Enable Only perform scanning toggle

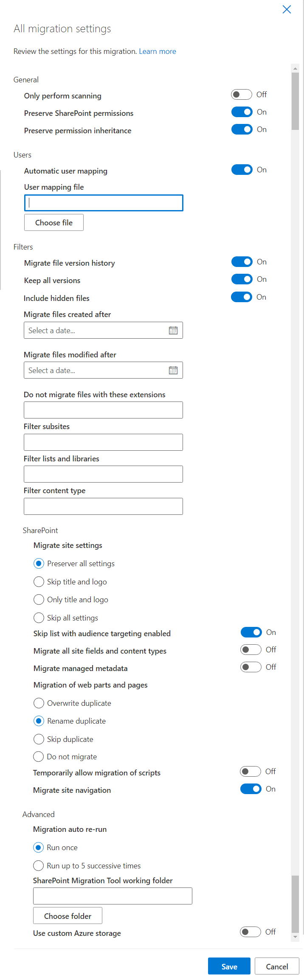point(242,95)
